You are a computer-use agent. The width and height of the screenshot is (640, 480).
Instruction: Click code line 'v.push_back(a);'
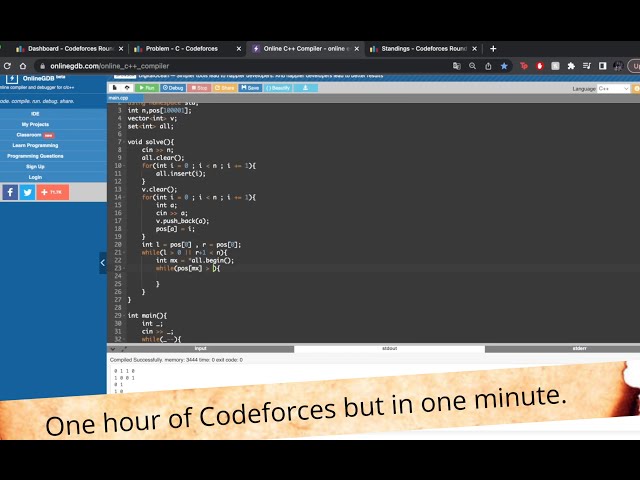tap(182, 221)
